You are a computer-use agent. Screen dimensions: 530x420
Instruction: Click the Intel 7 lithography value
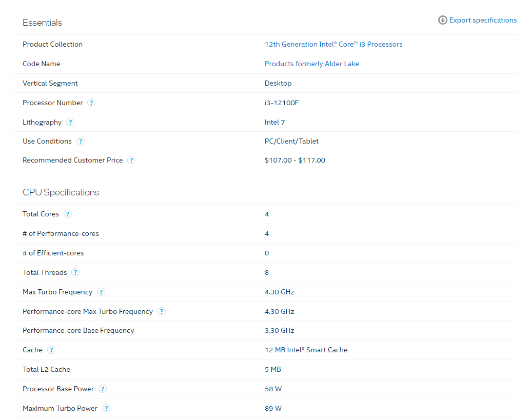[274, 123]
